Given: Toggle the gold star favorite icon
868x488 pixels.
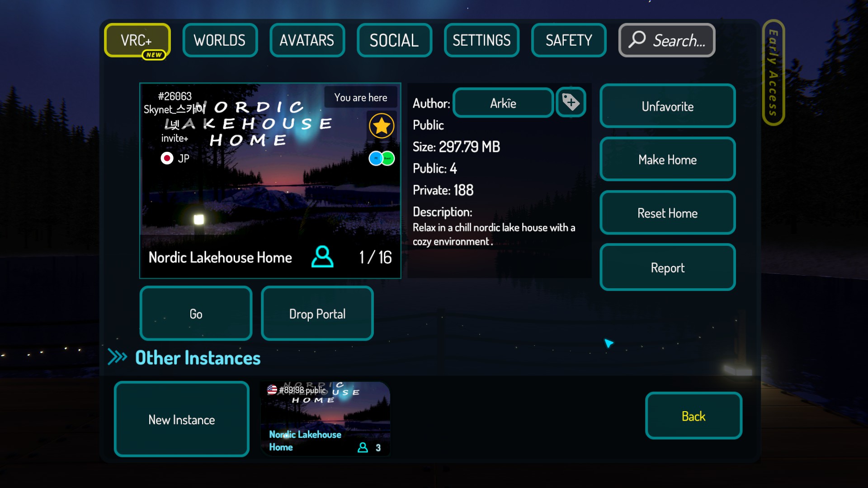Looking at the screenshot, I should pos(382,126).
